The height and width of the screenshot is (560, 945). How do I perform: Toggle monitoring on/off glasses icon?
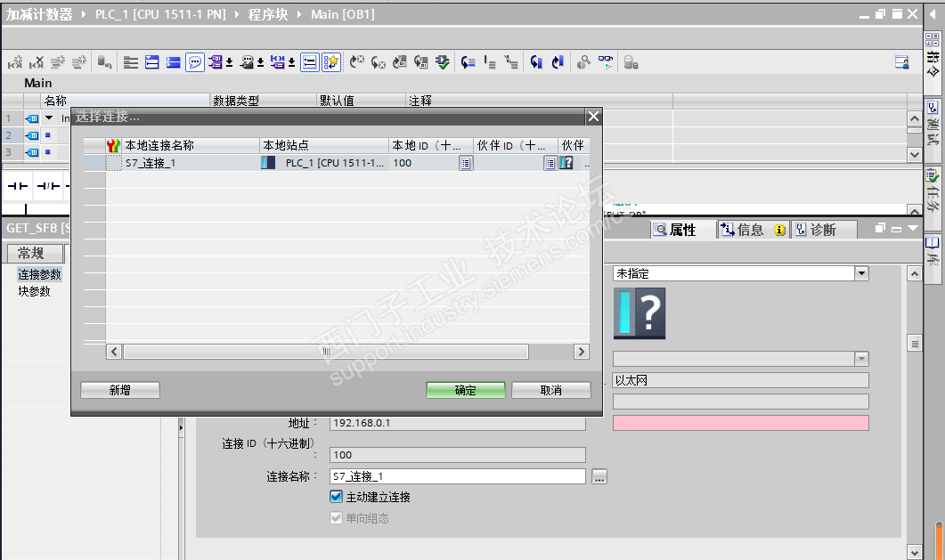tap(605, 62)
